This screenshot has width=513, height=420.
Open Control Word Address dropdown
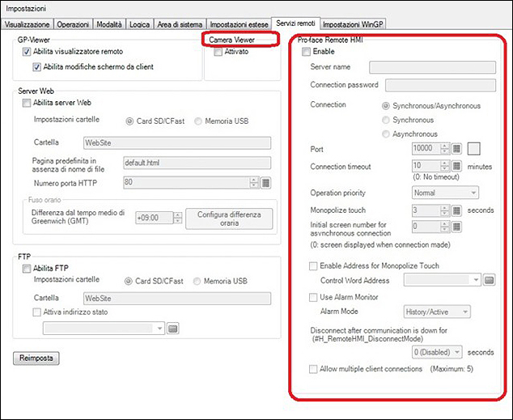[443, 280]
